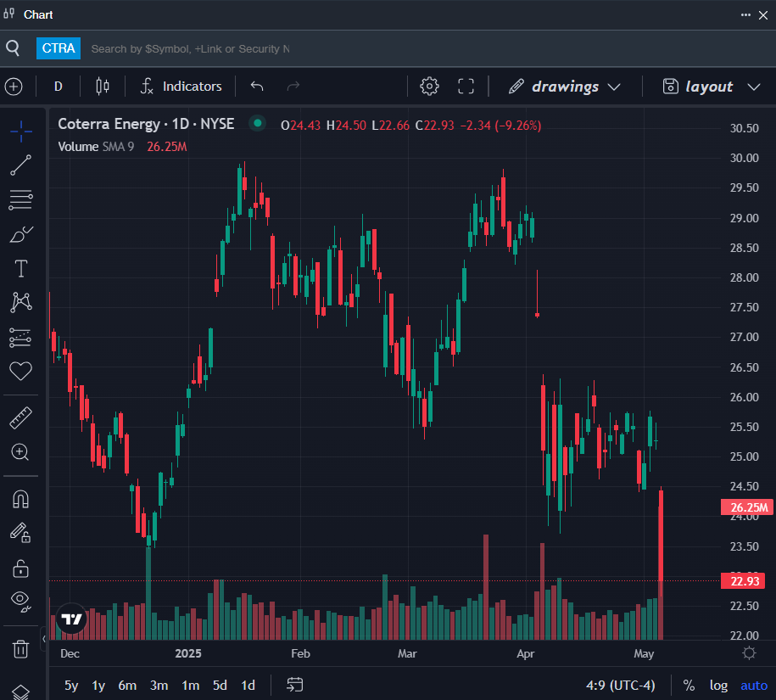Toggle lock all drawing tools
776x700 pixels.
[21, 568]
